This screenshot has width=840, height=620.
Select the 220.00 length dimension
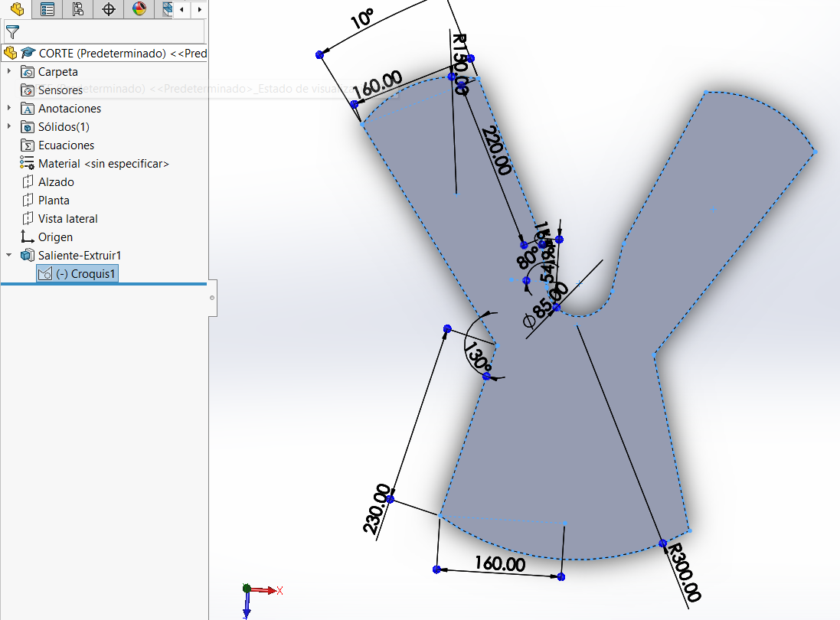[497, 151]
